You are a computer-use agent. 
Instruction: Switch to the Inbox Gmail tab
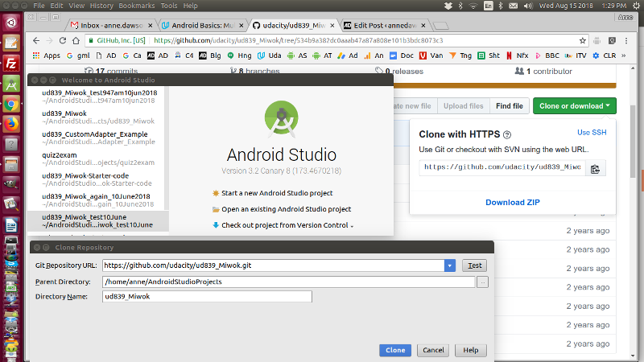click(110, 26)
